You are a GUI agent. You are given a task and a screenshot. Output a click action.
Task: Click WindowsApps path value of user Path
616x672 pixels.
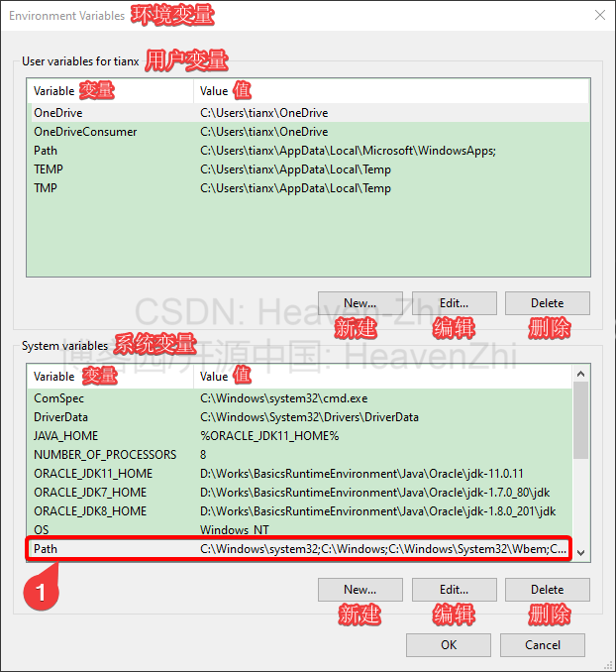pyautogui.click(x=348, y=151)
